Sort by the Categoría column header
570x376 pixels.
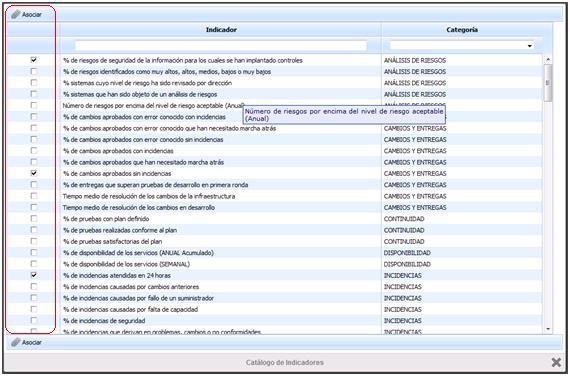(462, 30)
